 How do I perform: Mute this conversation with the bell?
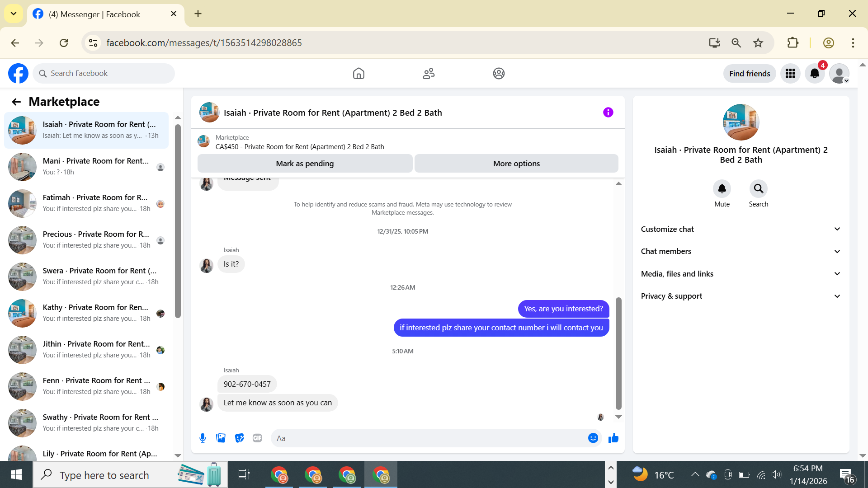coord(722,189)
